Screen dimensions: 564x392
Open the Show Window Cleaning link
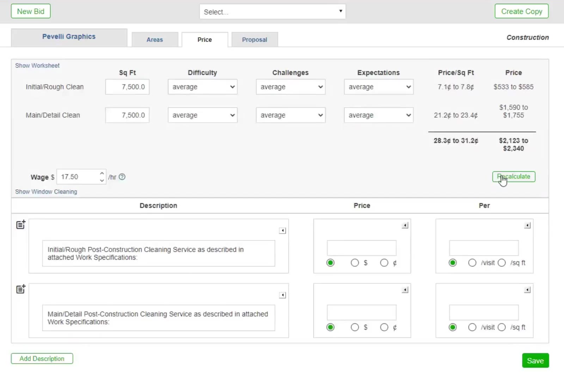(46, 192)
